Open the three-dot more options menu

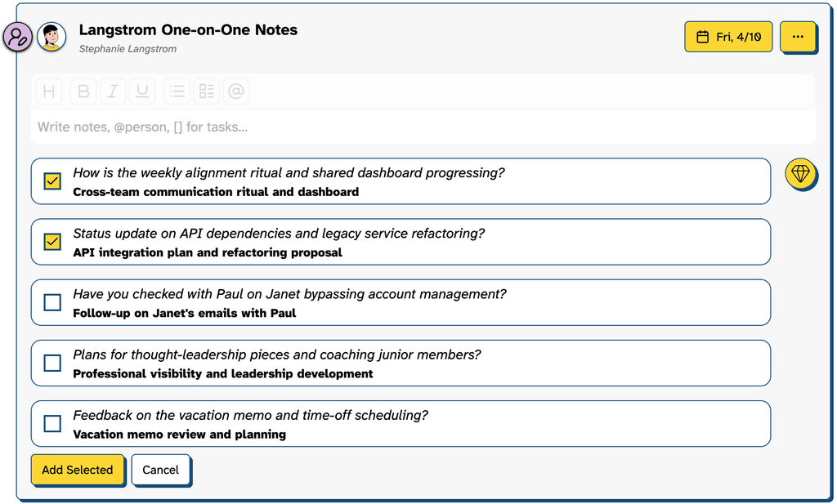798,37
